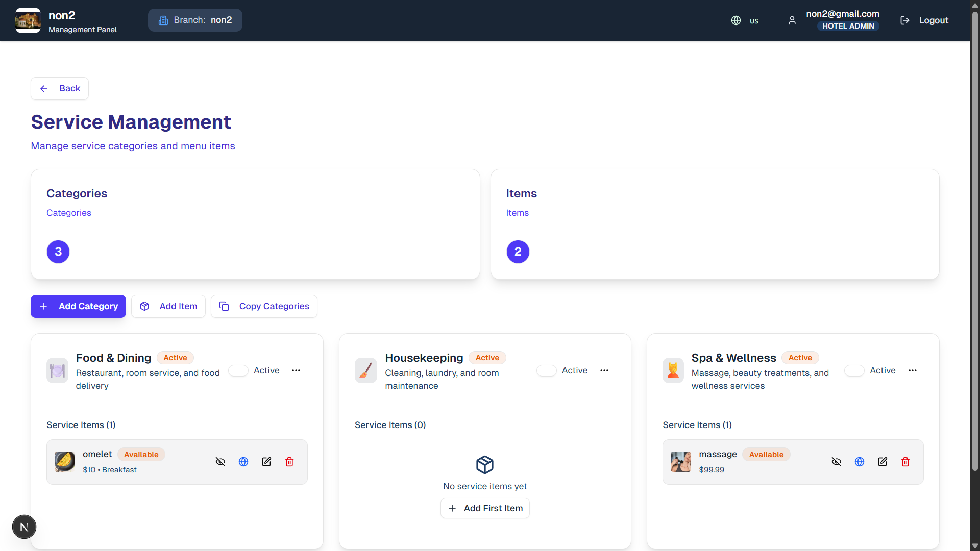
Task: Edit the massage item
Action: point(883,462)
